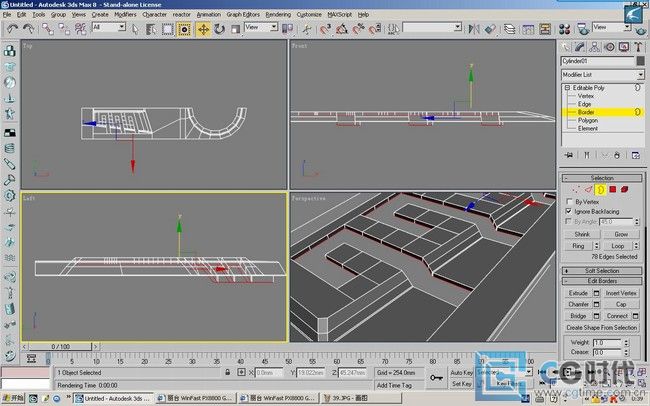650x406 pixels.
Task: Toggle Window/Crossing selection icon
Action: [184, 29]
